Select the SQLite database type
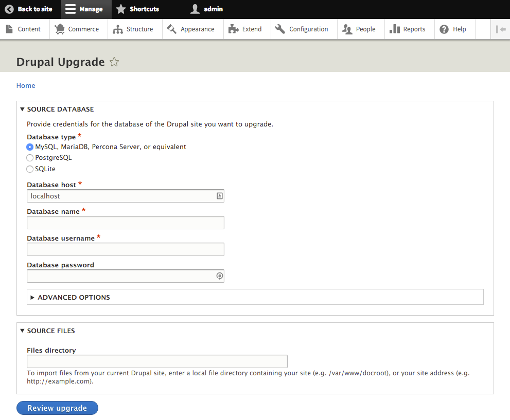Screen dimensions: 510x420 (x=30, y=169)
